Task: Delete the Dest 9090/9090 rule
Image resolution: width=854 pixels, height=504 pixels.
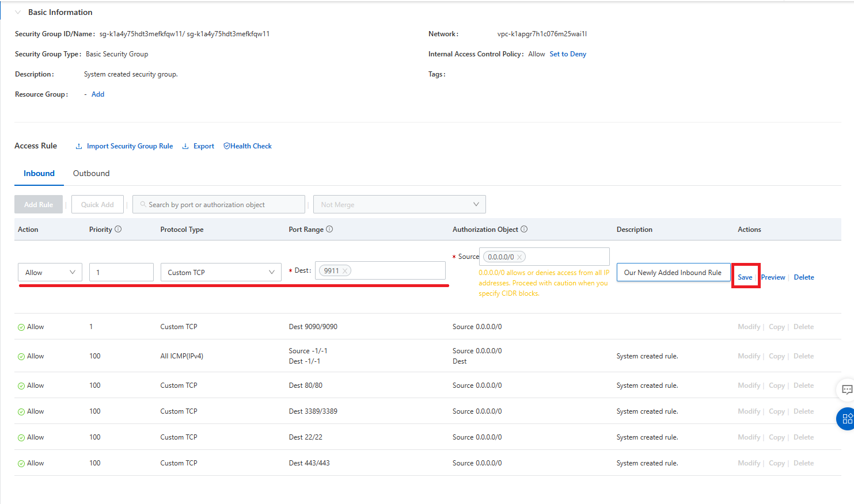Action: click(x=804, y=327)
